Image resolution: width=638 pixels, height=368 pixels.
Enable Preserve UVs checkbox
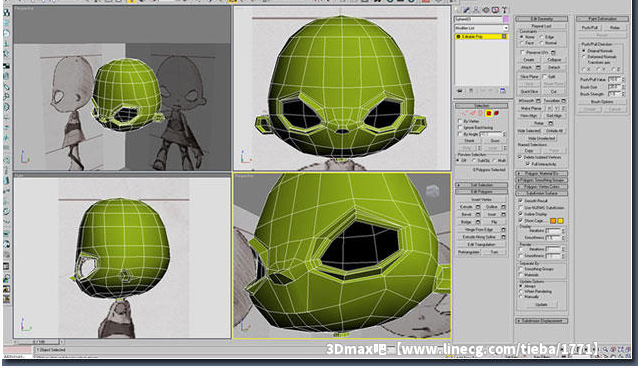click(522, 52)
